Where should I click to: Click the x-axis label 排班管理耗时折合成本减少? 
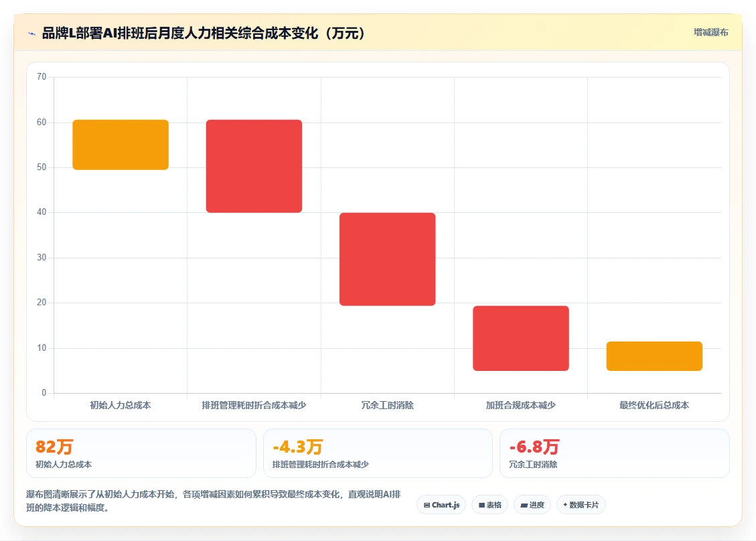tap(254, 405)
